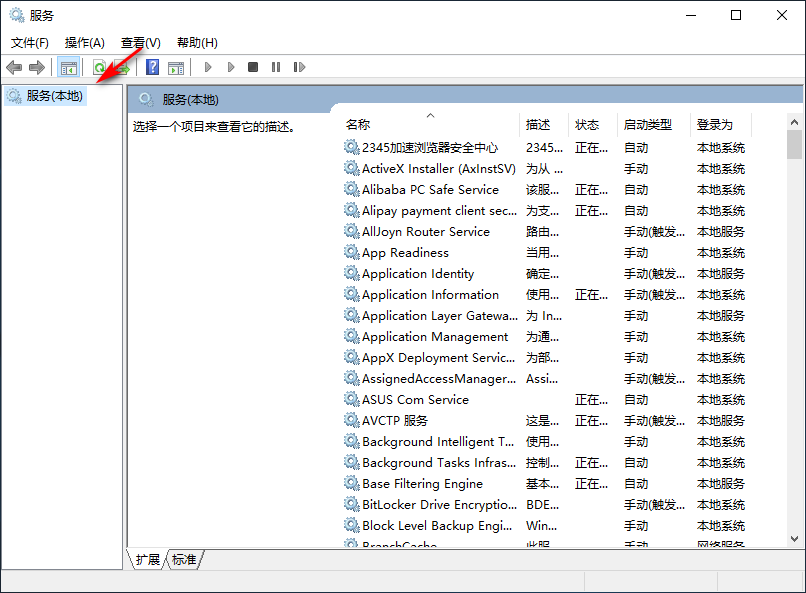Open Help using the question mark icon

click(x=152, y=67)
